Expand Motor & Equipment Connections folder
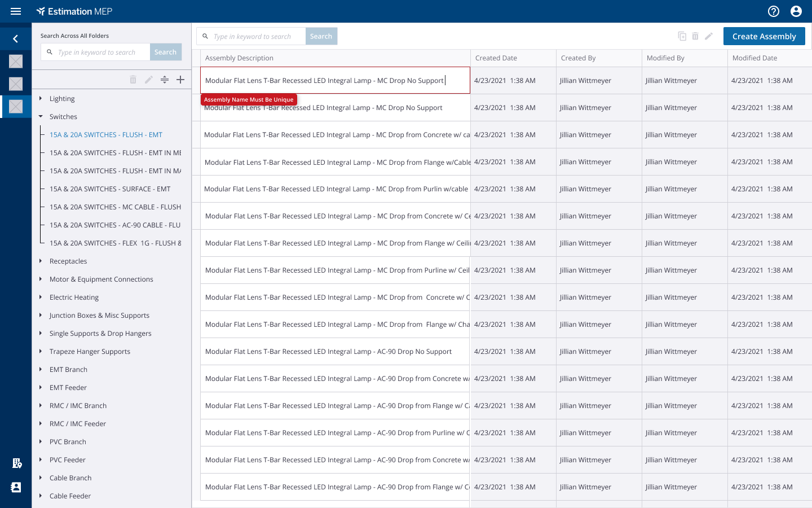 tap(41, 279)
